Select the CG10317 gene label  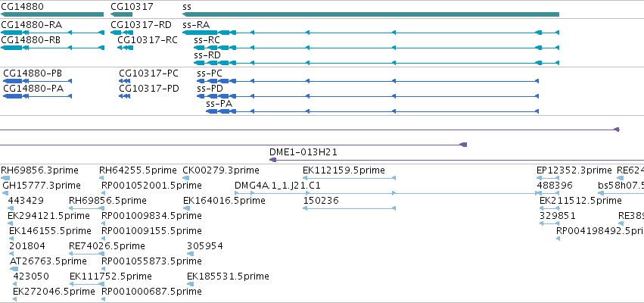132,7
